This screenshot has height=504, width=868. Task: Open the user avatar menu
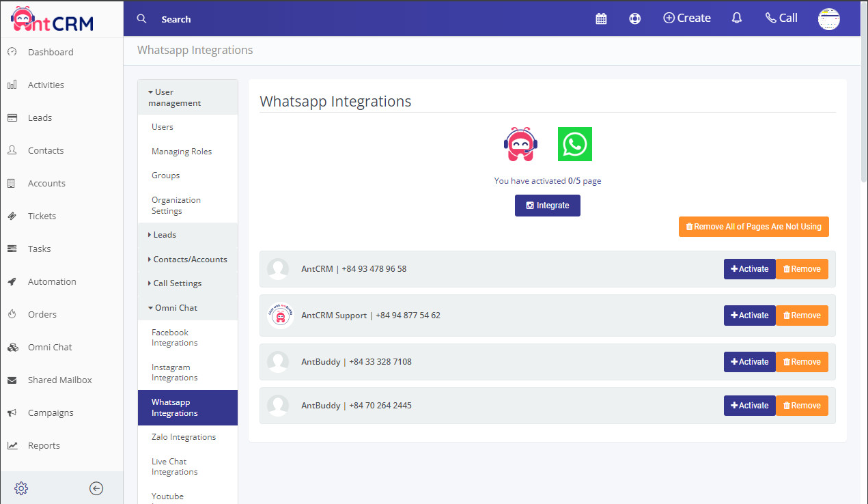829,18
